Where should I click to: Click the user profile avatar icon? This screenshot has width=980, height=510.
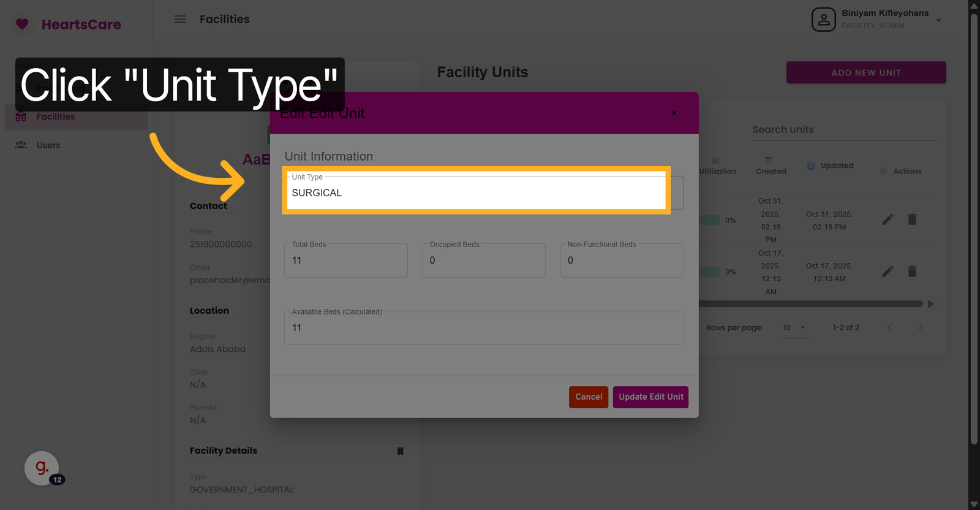pyautogui.click(x=823, y=19)
